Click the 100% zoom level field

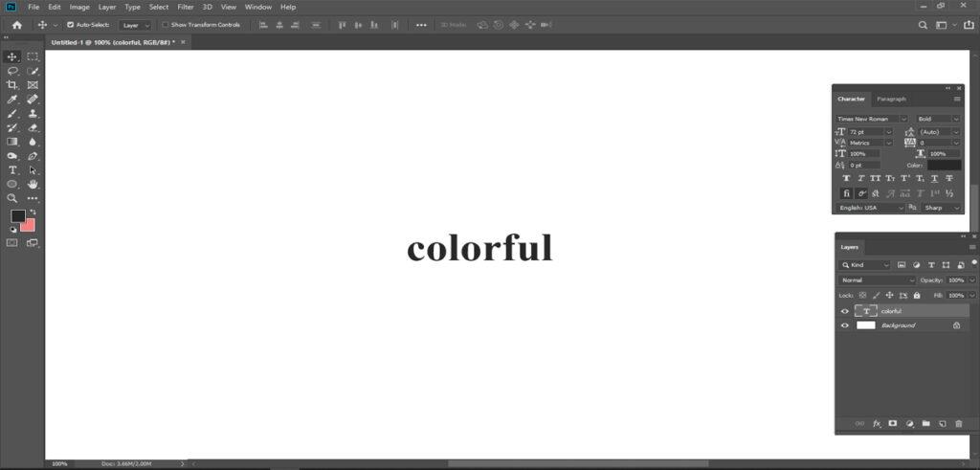59,464
